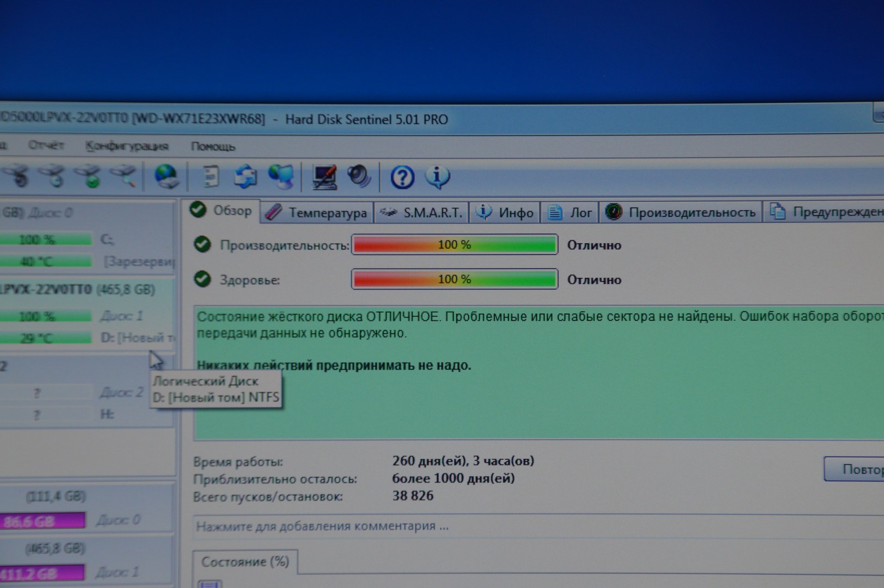Click the Отлично label beside Здоровье
This screenshot has width=884, height=588.
[594, 279]
